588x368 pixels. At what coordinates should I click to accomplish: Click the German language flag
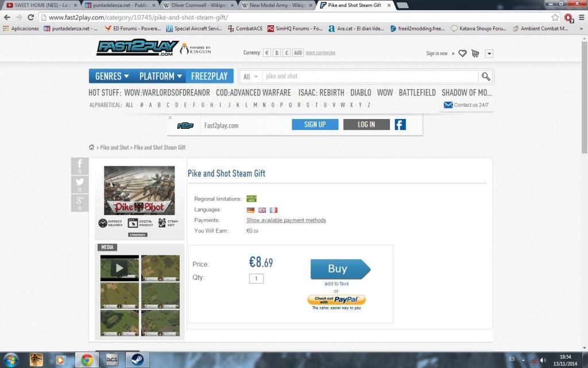point(250,210)
